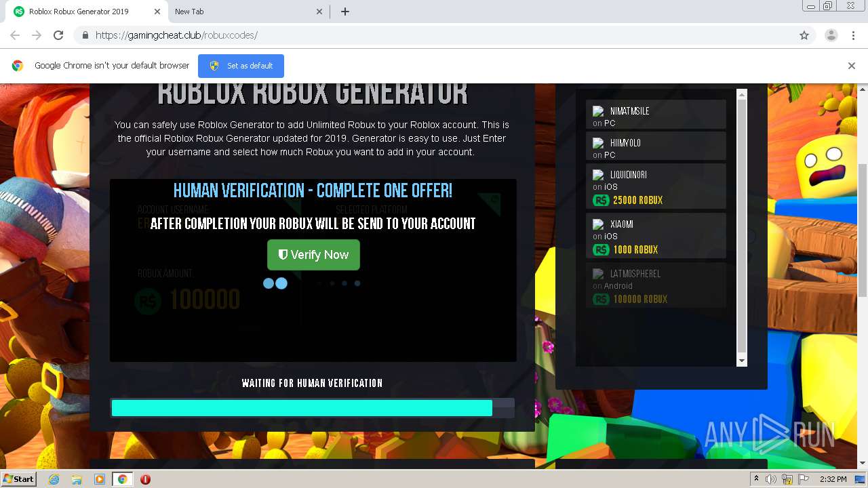Click NIMATMSILE's avatar image
This screenshot has height=488, width=868.
coord(598,111)
